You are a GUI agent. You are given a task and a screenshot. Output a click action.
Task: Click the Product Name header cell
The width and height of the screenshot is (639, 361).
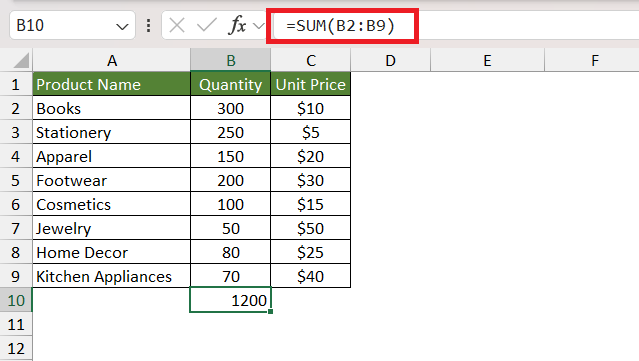112,84
